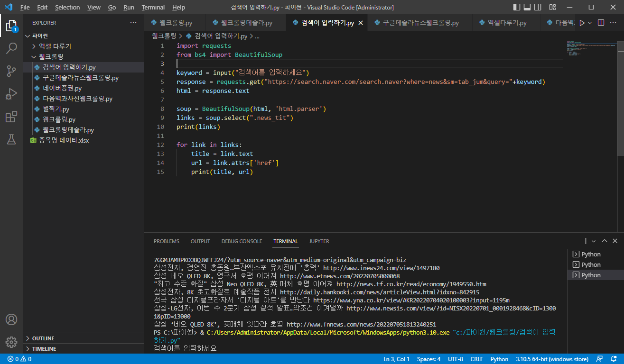The image size is (624, 364).
Task: Open the File menu
Action: (25, 7)
